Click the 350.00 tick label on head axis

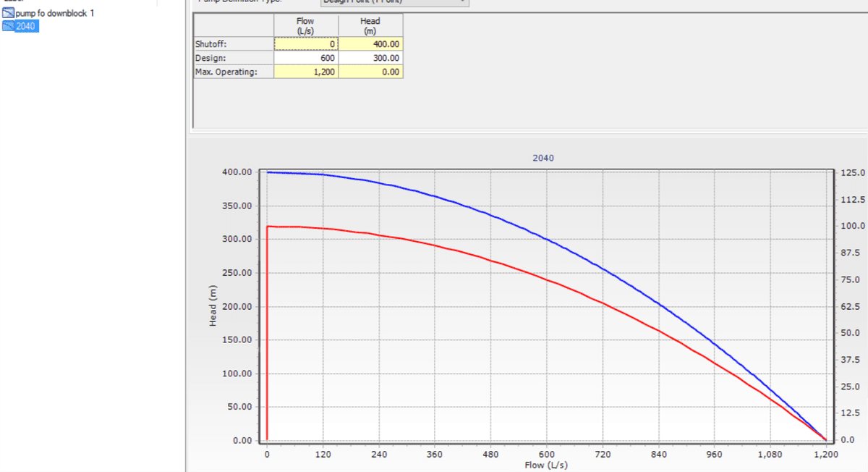click(x=237, y=206)
